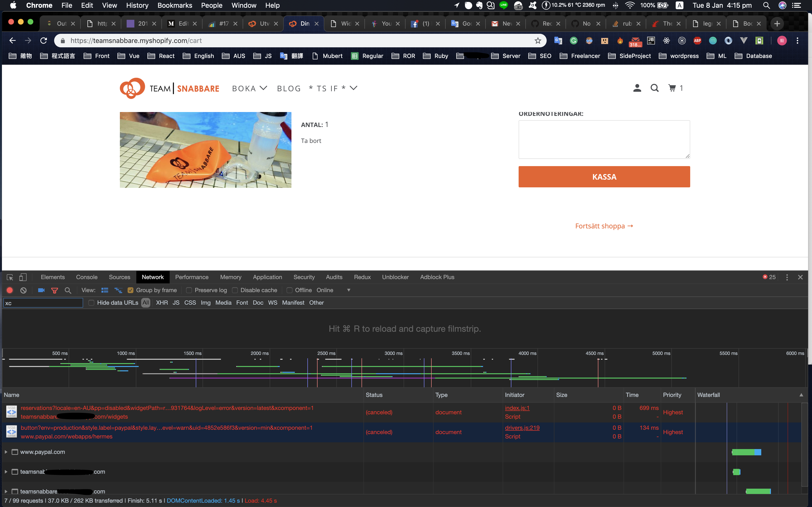Screen dimensions: 812x507
Task: Click the KASSA checkout button
Action: coord(604,177)
